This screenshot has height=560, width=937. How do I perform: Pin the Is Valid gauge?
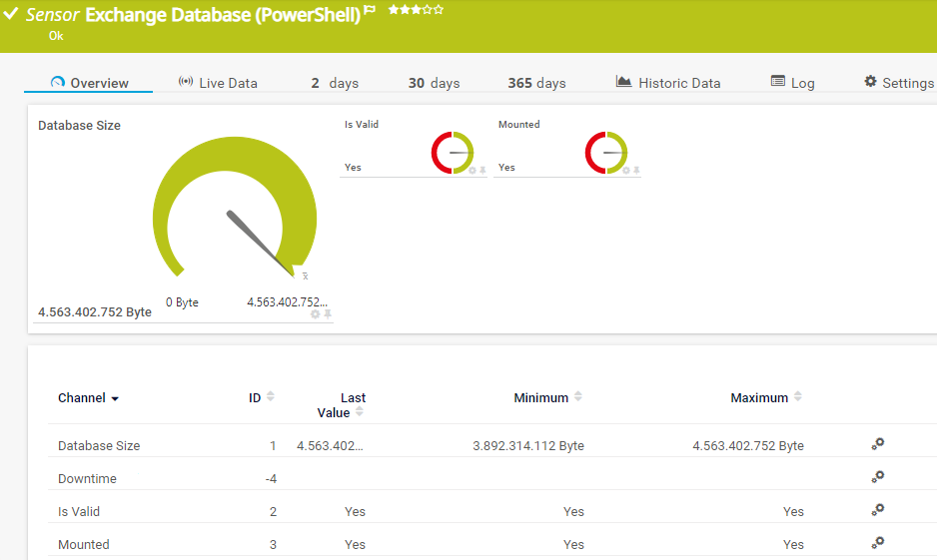(482, 171)
